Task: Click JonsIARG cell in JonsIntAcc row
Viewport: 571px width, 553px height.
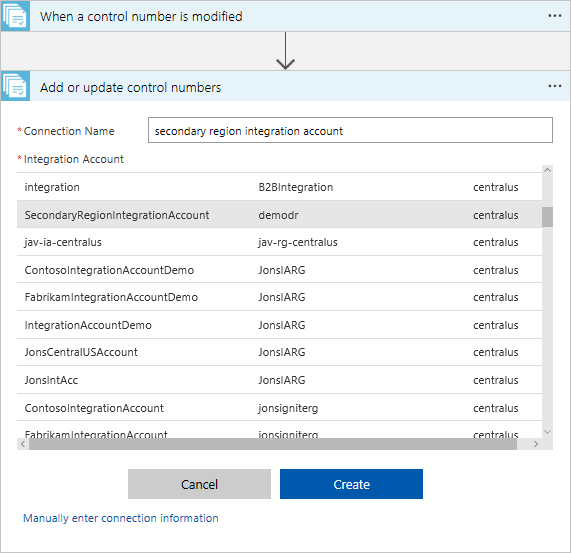Action: pyautogui.click(x=281, y=380)
